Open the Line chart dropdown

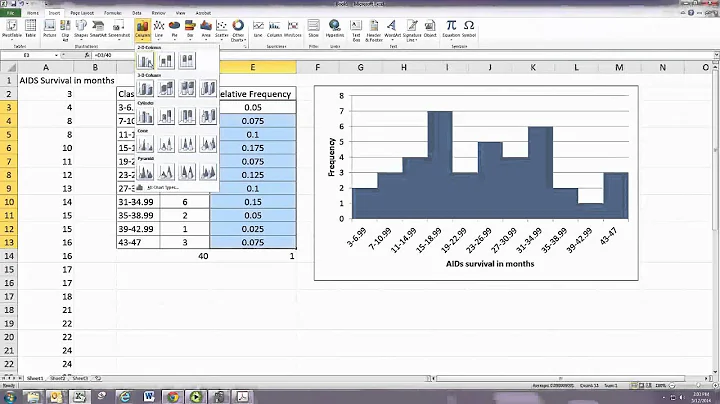click(159, 29)
